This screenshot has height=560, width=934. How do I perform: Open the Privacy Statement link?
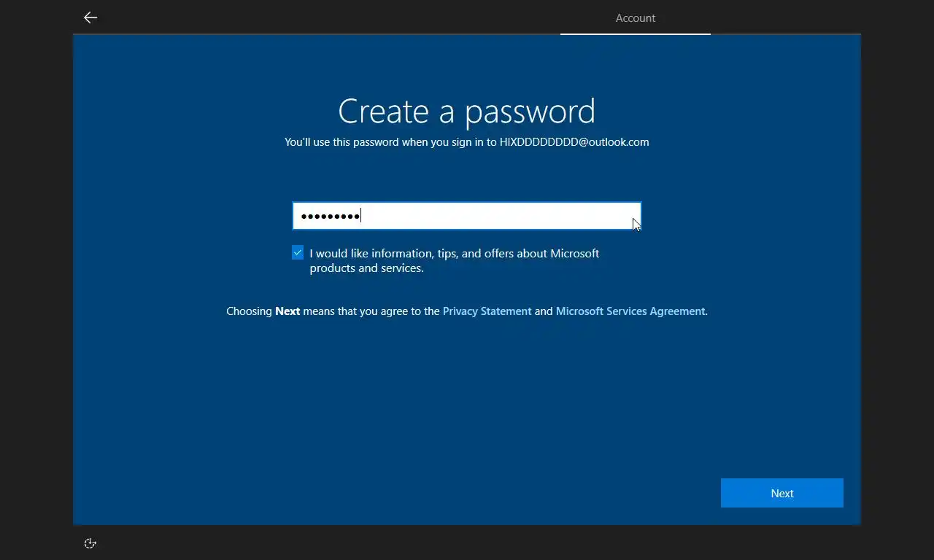point(487,311)
